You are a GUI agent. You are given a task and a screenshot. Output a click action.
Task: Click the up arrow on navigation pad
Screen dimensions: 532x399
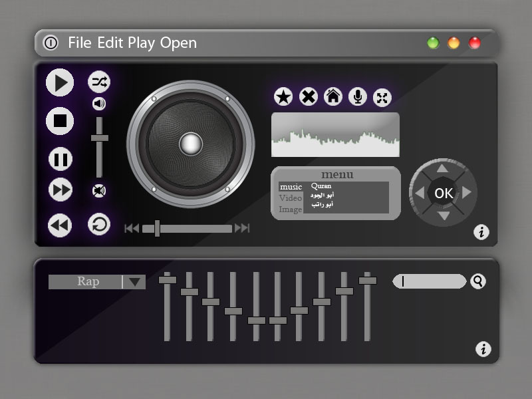442,168
